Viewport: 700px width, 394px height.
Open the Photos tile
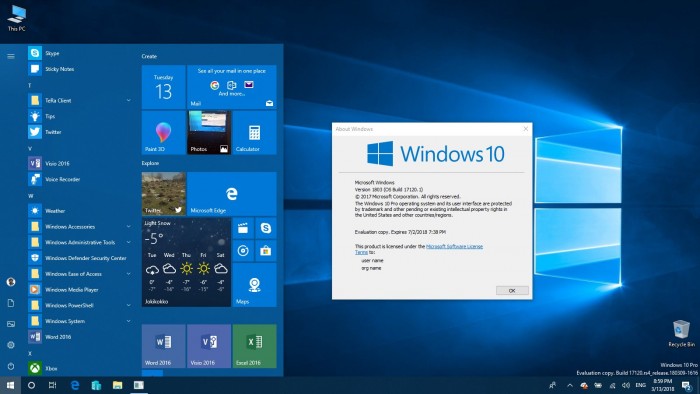click(209, 133)
